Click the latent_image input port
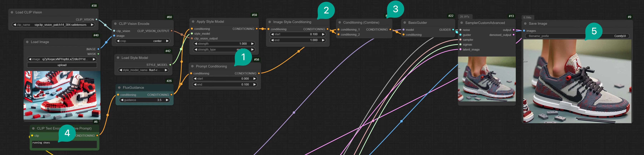 click(x=460, y=49)
